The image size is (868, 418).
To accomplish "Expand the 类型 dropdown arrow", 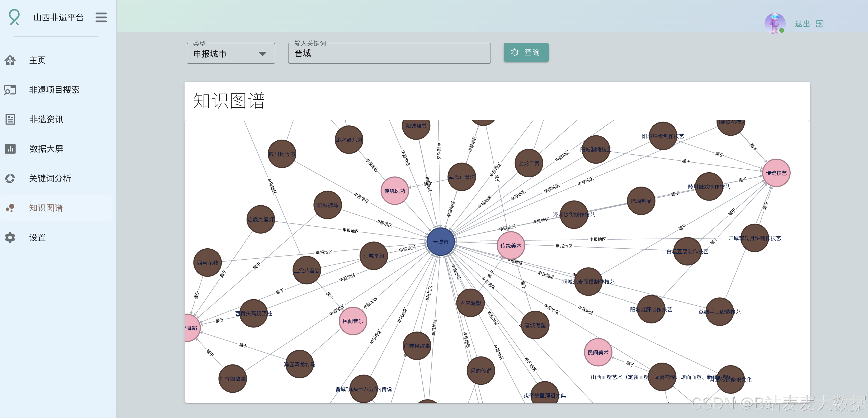I will [262, 54].
